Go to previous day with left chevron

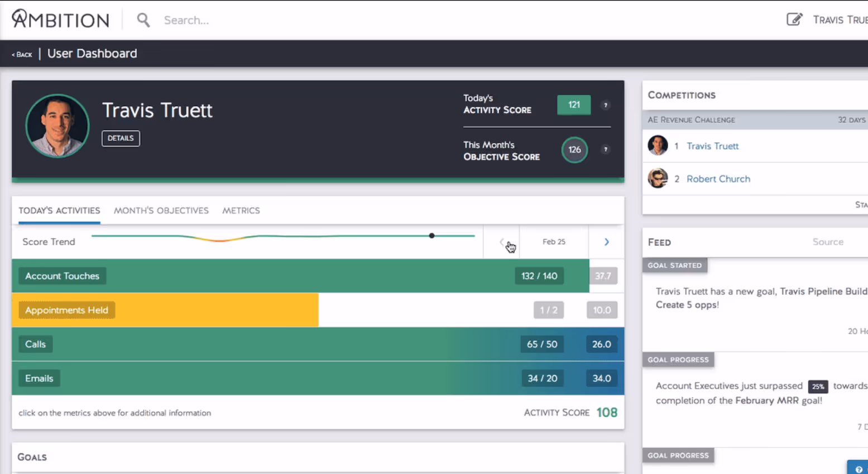[x=501, y=242]
